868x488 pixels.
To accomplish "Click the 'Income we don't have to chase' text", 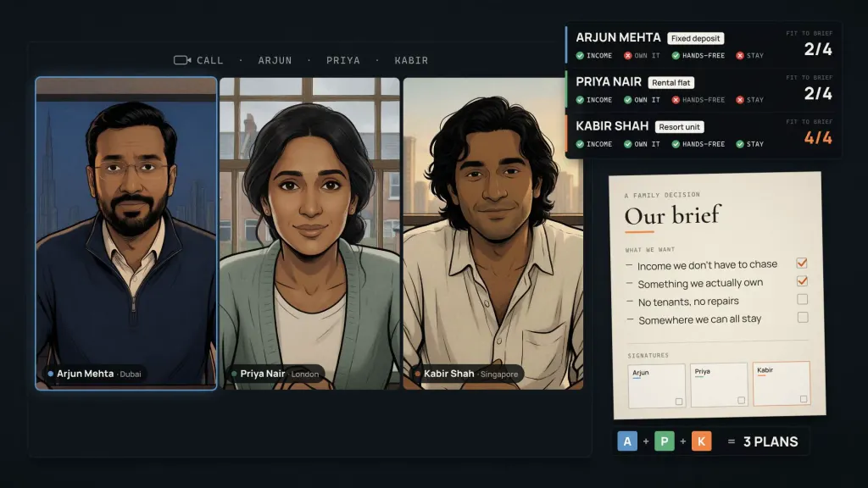I will [707, 265].
